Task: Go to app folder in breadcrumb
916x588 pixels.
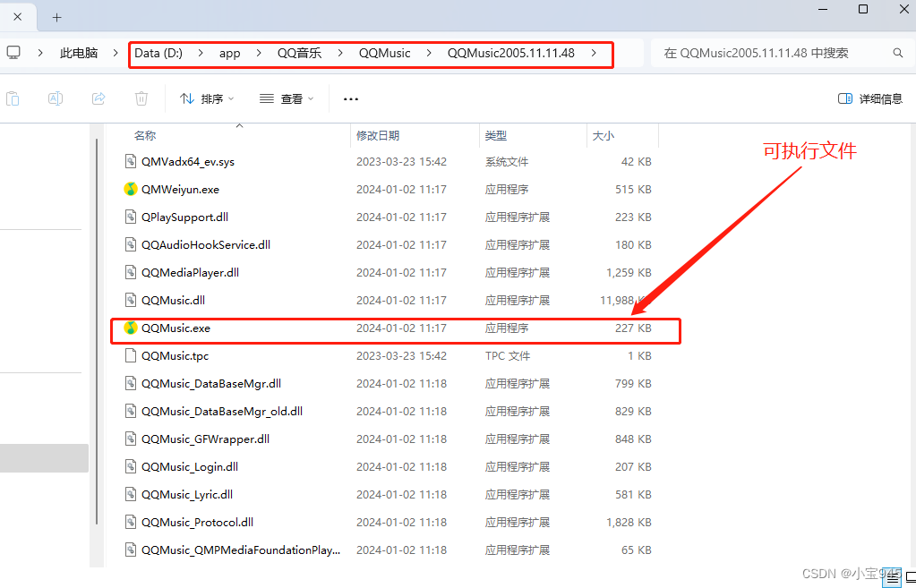Action: (x=229, y=53)
